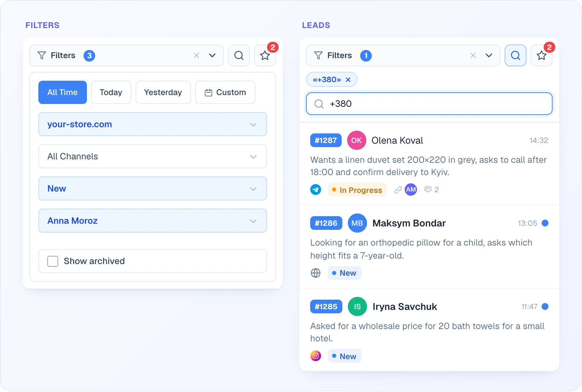This screenshot has width=582, height=392.
Task: Click unread dot on Iryna Savchuk lead
Action: tap(545, 306)
